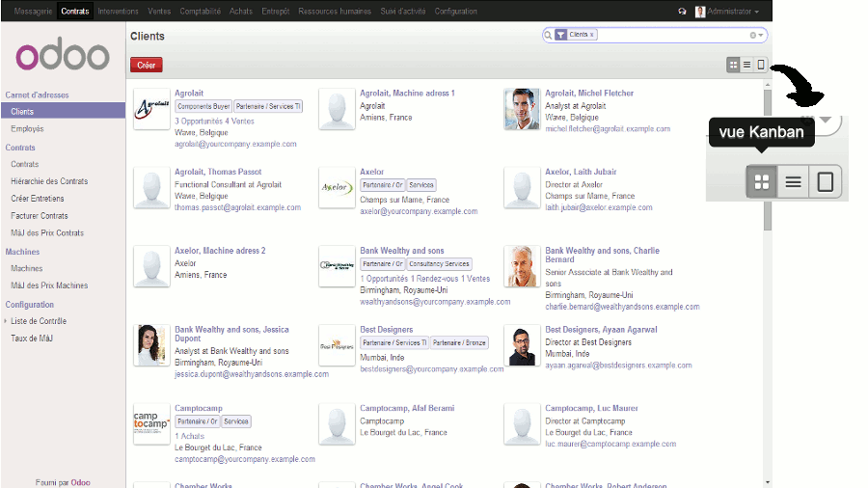Open MàJ des Prix Contrats in sidebar
Viewport: 868px width, 488px height.
coord(47,233)
